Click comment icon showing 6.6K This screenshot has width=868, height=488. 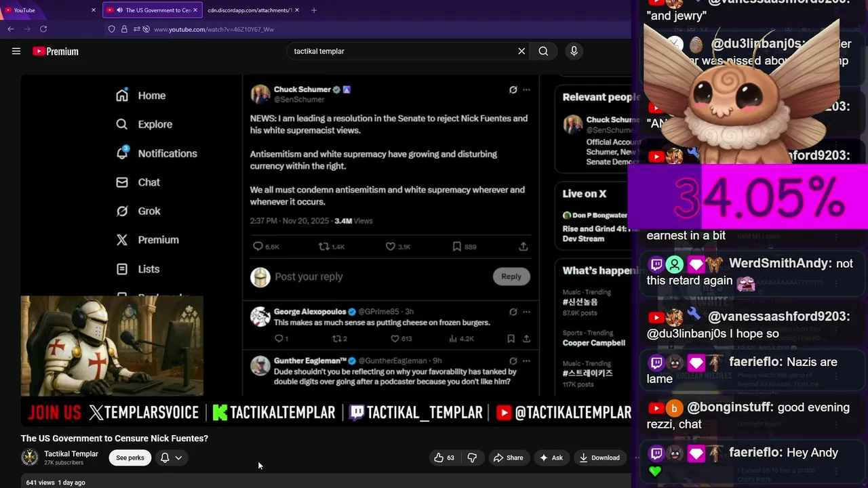266,247
